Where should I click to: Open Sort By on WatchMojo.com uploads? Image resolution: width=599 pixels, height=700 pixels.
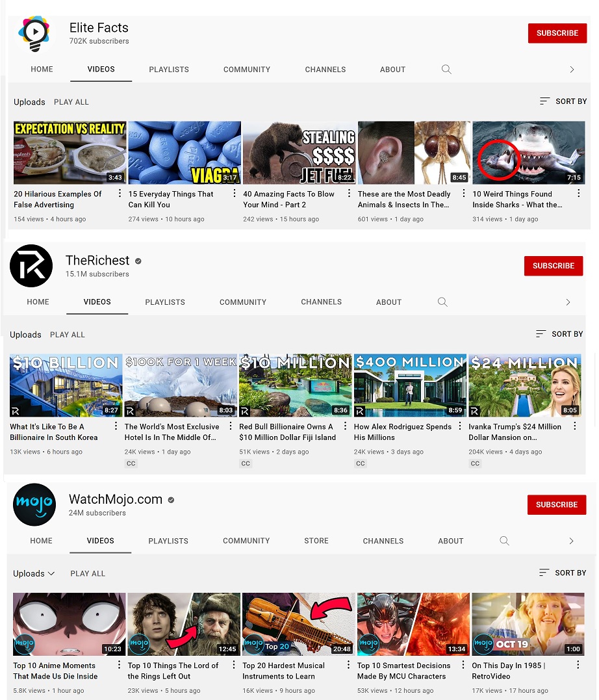coord(563,573)
